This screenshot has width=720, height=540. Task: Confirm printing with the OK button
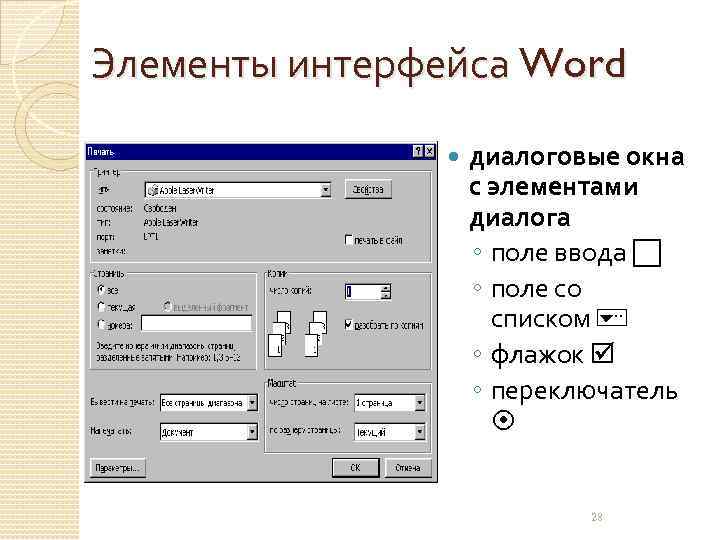coord(355,467)
